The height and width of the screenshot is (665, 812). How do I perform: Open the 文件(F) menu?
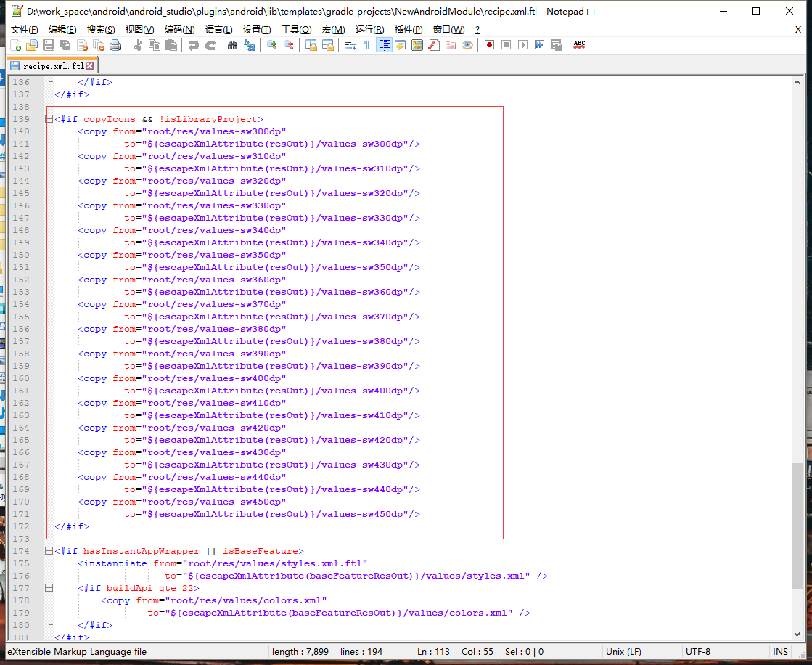[x=25, y=30]
